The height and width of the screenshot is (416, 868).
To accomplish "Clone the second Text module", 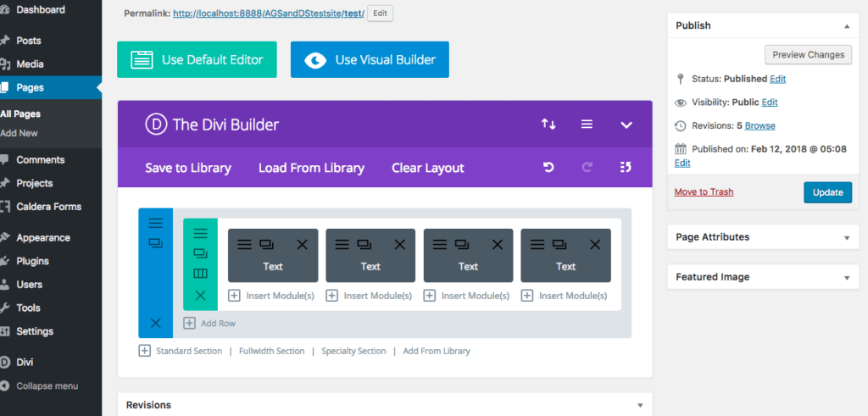I will (364, 244).
